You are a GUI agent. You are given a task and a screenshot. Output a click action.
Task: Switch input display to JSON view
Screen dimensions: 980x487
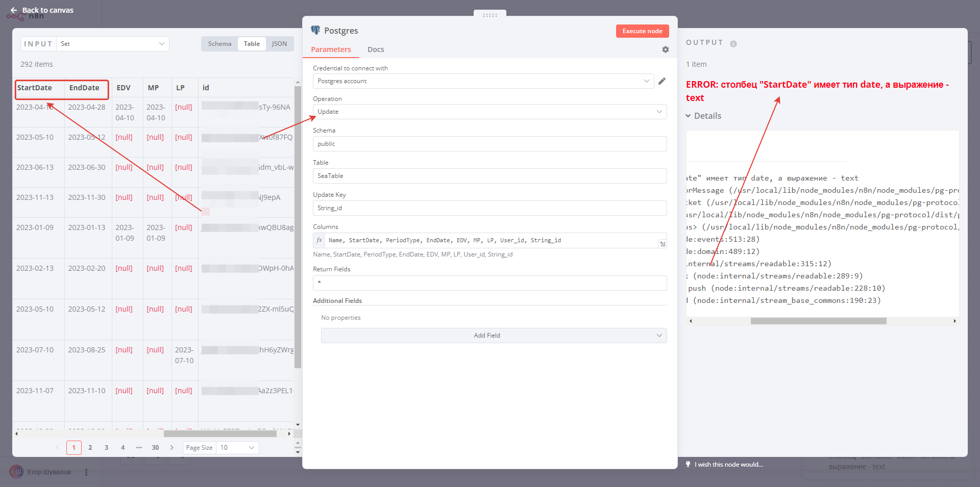coord(279,43)
